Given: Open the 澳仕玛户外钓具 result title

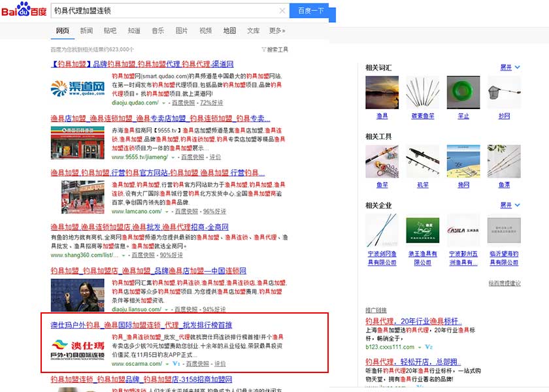Looking at the screenshot, I should (141, 325).
